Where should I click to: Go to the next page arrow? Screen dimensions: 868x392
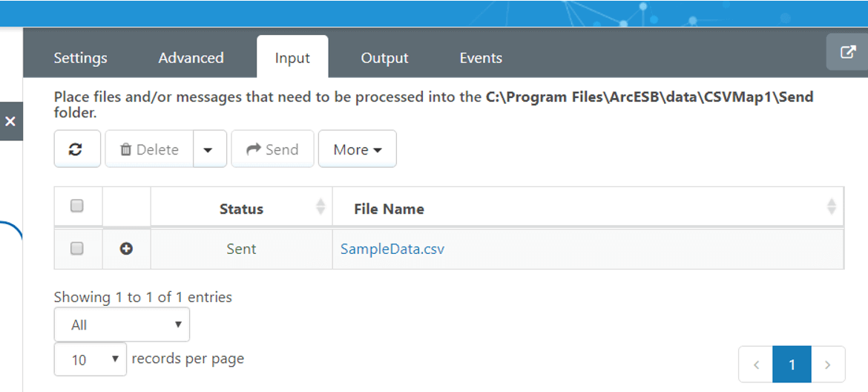click(828, 365)
